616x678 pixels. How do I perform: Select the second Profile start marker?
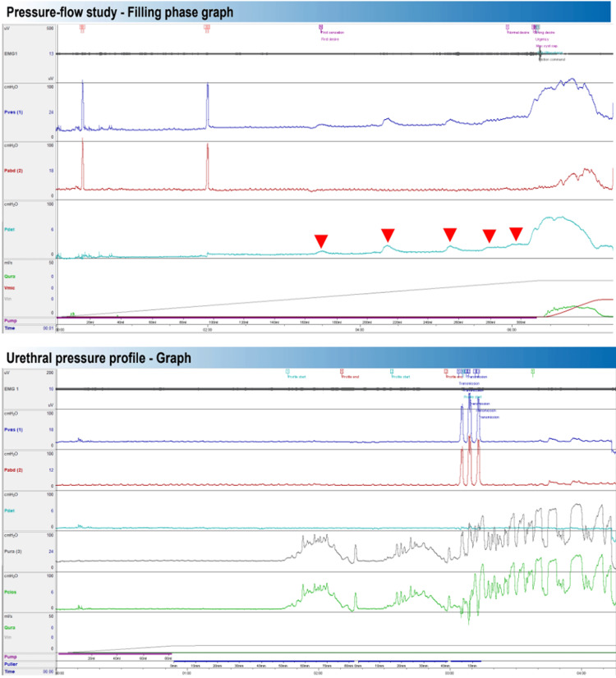pos(392,371)
